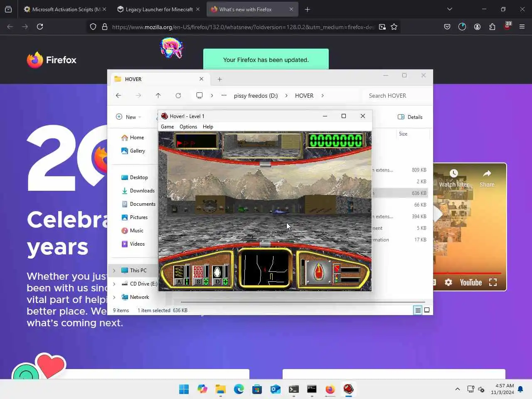
Task: Open Firefox hamburger application menu
Action: [522, 27]
